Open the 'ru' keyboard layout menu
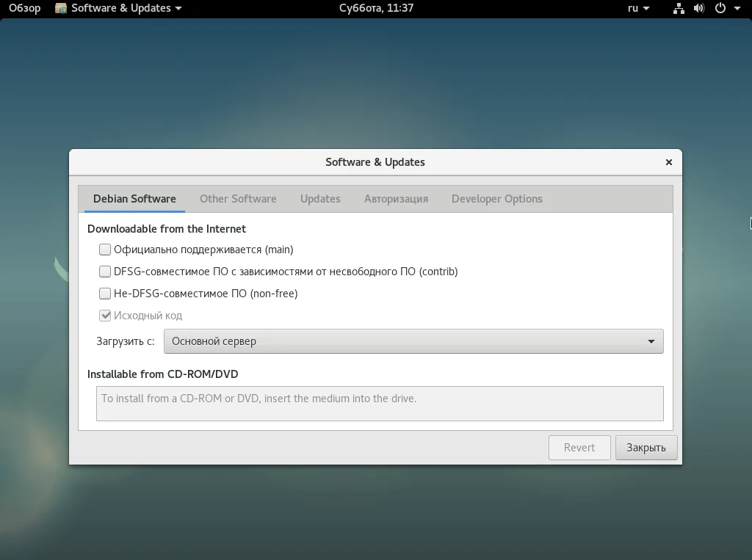The image size is (752, 560). 636,8
